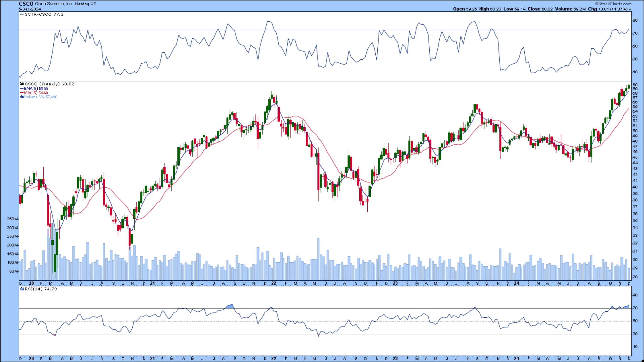644x362 pixels.
Task: Click the 23 year marker on price axis
Action: click(x=395, y=283)
